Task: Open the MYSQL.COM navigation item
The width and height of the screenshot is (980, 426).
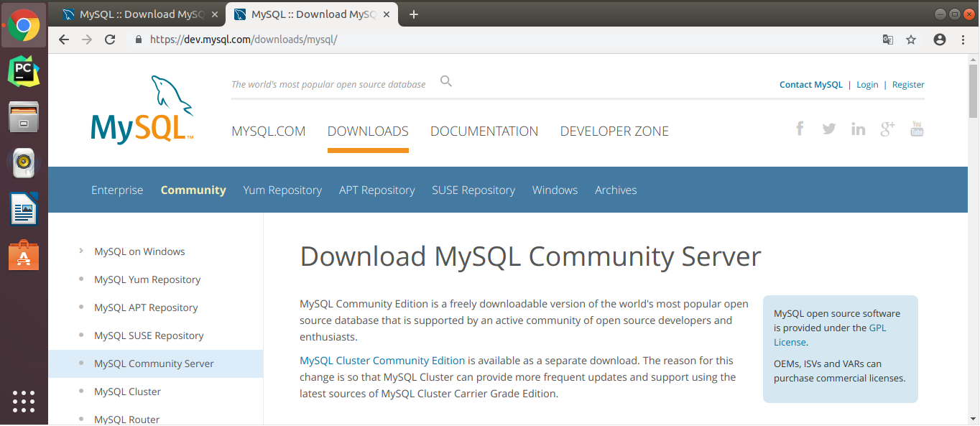Action: 269,131
